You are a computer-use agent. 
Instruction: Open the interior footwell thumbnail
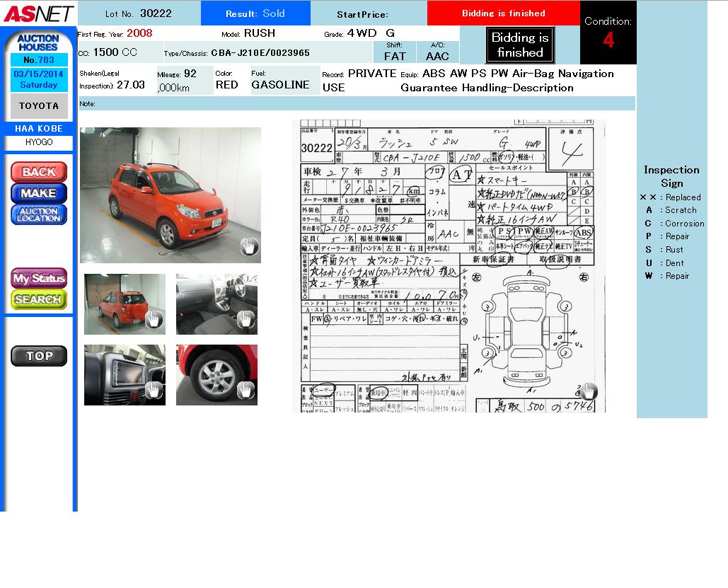216,304
